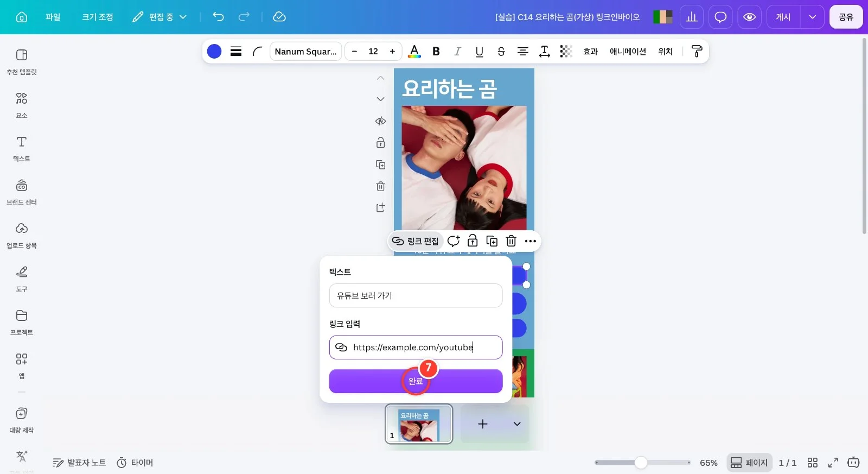Open the blue fill color swatch

click(x=214, y=51)
